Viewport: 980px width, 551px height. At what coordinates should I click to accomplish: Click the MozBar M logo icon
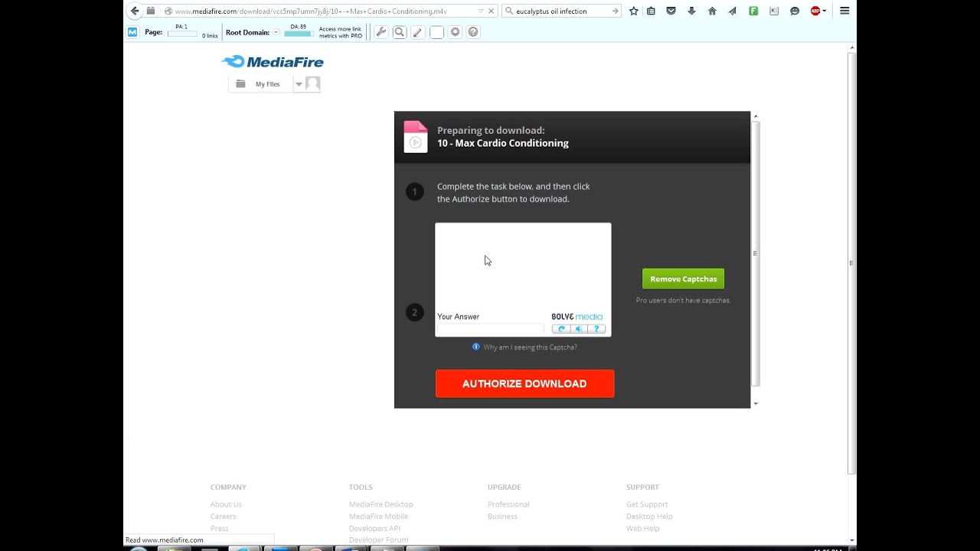coord(132,32)
